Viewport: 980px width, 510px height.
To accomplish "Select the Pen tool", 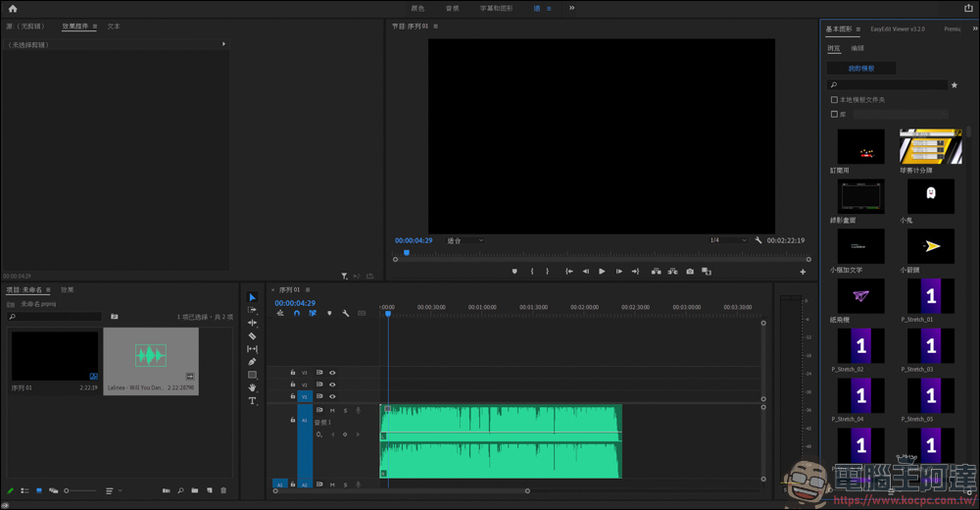I will click(x=252, y=362).
